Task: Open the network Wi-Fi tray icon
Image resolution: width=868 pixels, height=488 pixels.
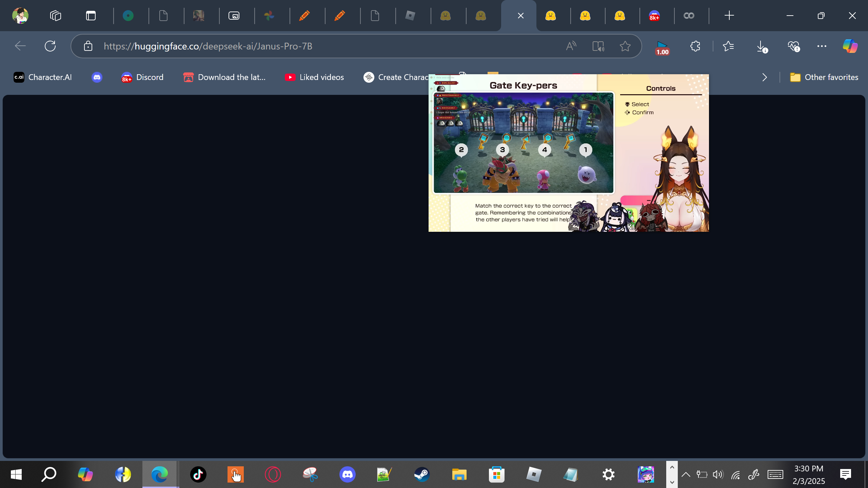Action: pos(735,474)
